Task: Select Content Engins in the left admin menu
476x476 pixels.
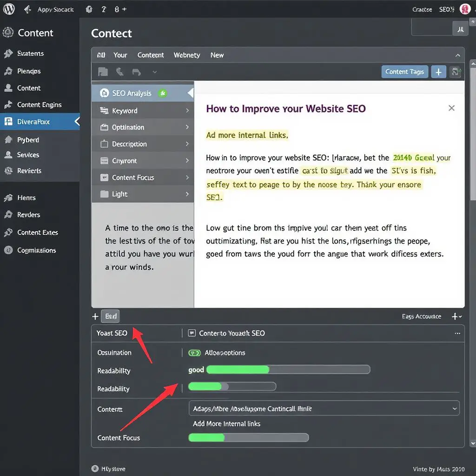Action: [39, 105]
